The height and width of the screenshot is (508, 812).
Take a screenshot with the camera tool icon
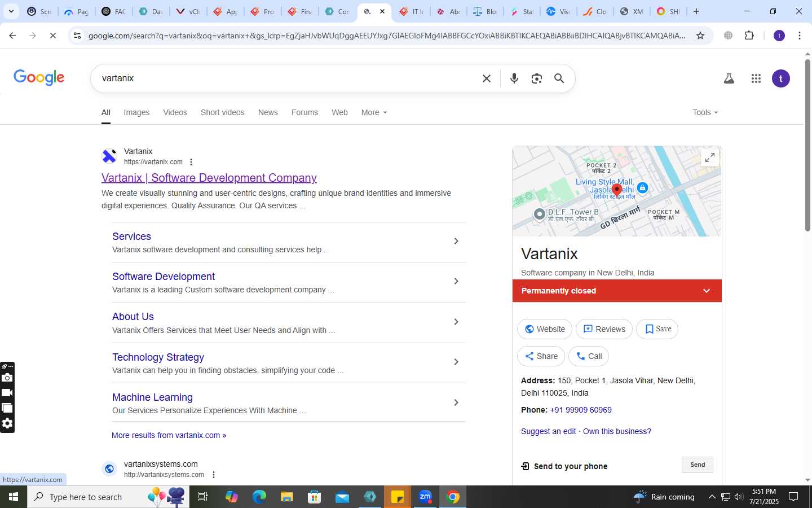(x=7, y=378)
